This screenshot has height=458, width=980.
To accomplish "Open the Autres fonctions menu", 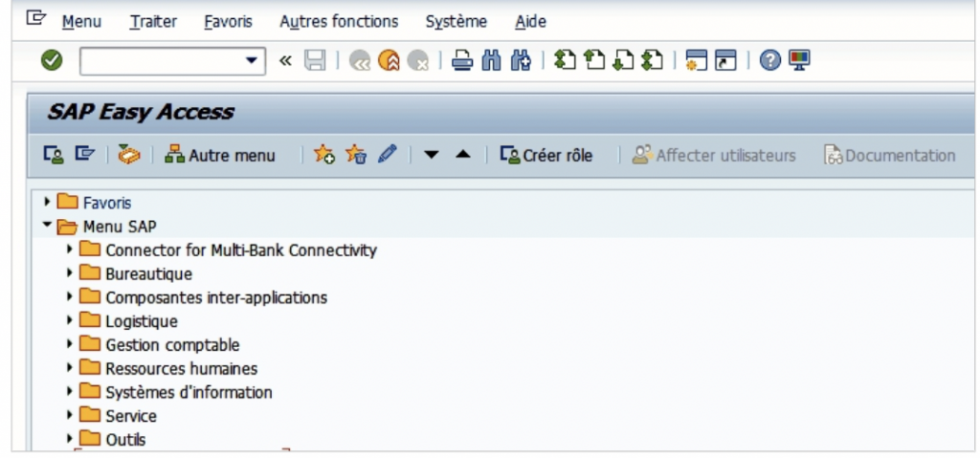I will pyautogui.click(x=339, y=21).
